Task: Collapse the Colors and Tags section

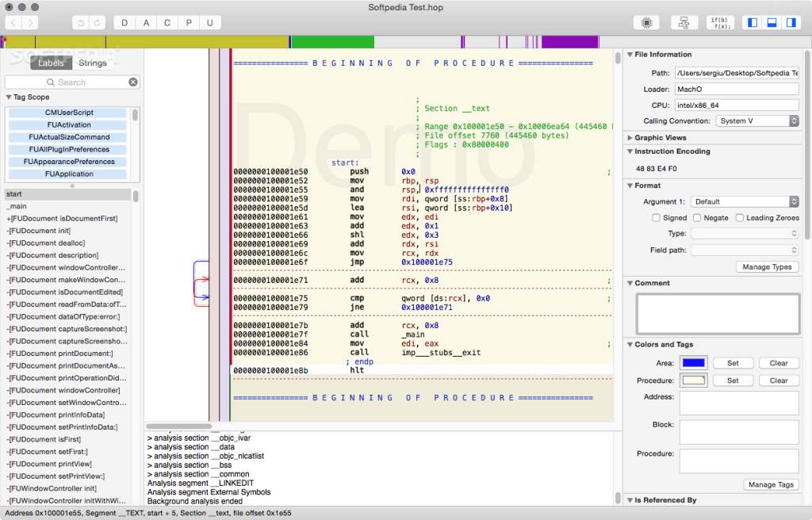Action: tap(630, 345)
